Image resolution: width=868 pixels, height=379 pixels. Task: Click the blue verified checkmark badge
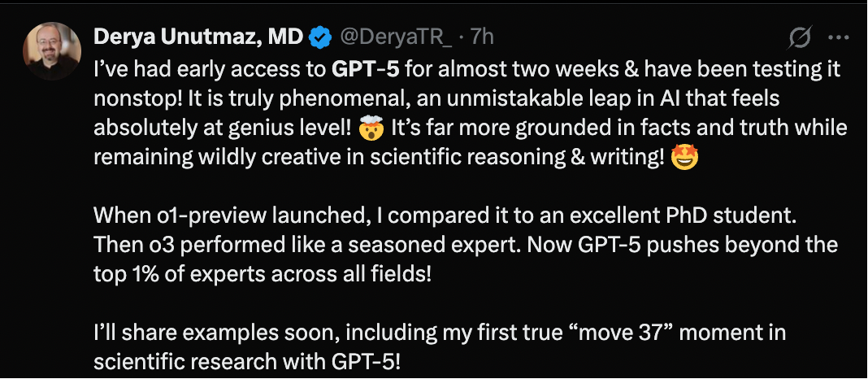point(321,37)
